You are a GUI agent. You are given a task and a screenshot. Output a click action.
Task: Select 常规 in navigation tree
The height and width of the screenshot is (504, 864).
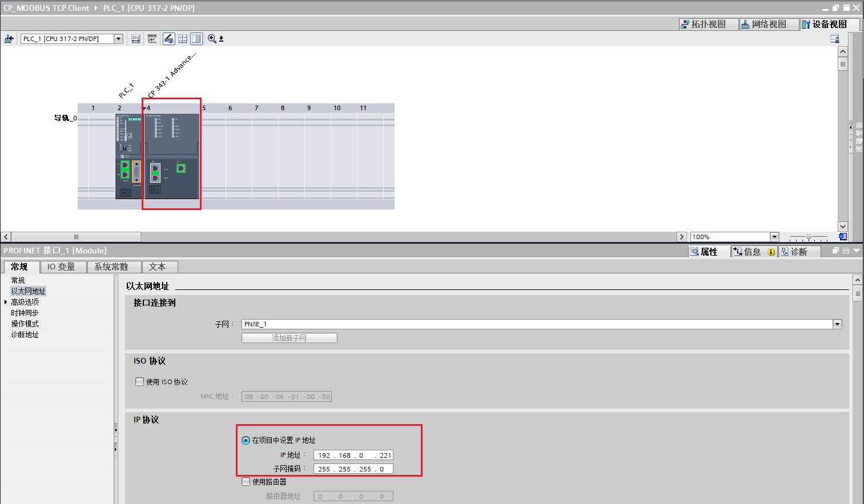18,280
